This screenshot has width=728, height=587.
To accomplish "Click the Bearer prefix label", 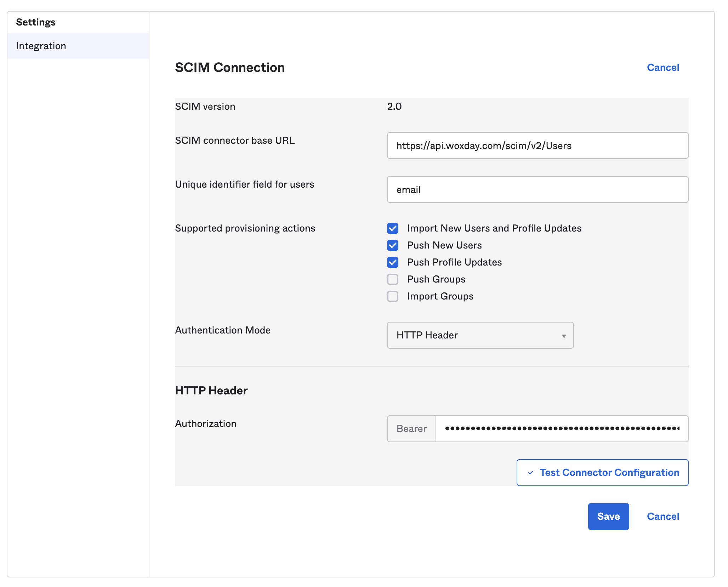I will point(411,429).
